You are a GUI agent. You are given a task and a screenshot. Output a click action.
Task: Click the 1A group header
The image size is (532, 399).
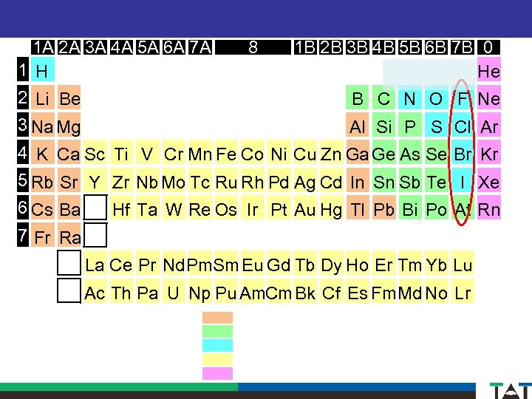43,47
